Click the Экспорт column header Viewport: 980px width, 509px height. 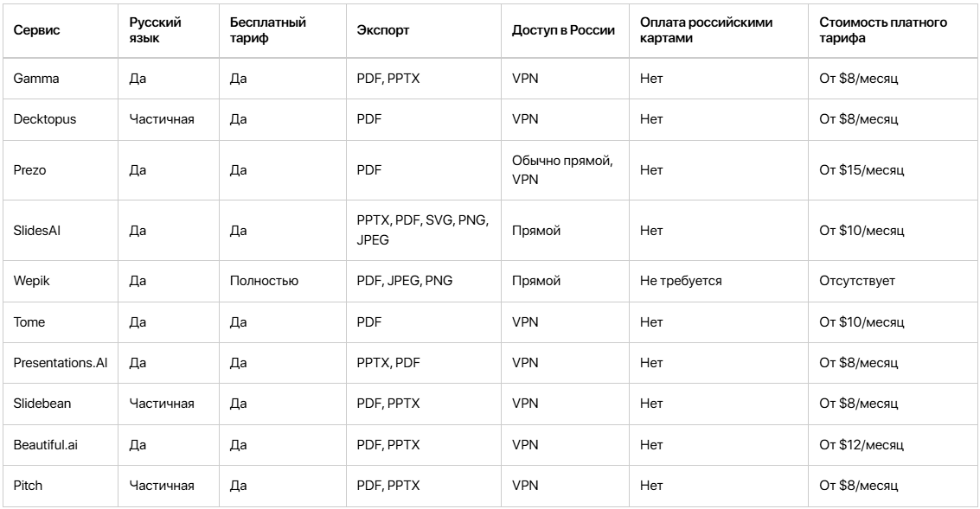(383, 30)
